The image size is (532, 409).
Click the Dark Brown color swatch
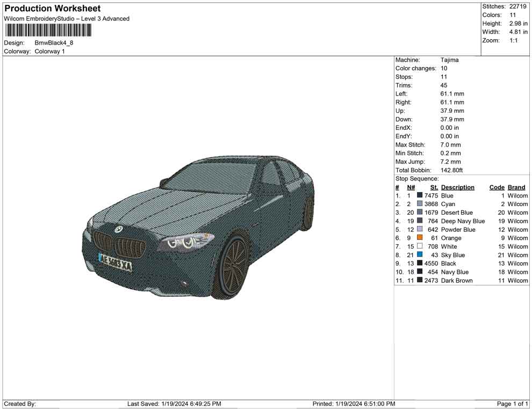420,280
